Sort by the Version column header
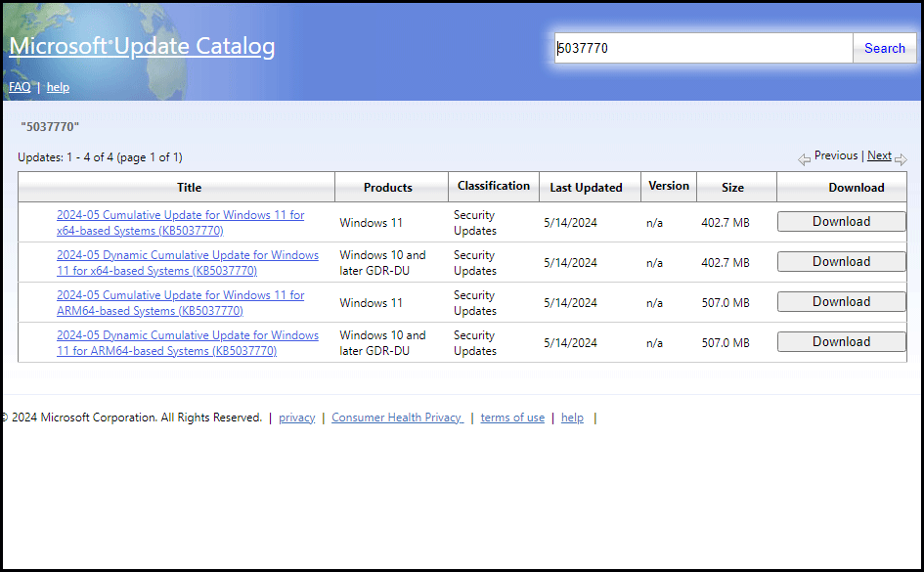Image resolution: width=924 pixels, height=572 pixels. point(669,186)
